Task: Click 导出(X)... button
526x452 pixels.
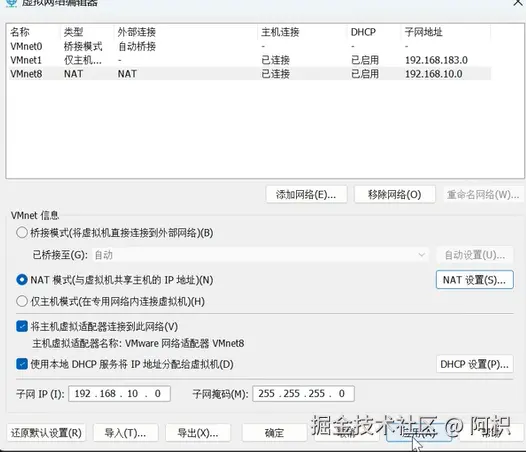Action: coord(198,433)
